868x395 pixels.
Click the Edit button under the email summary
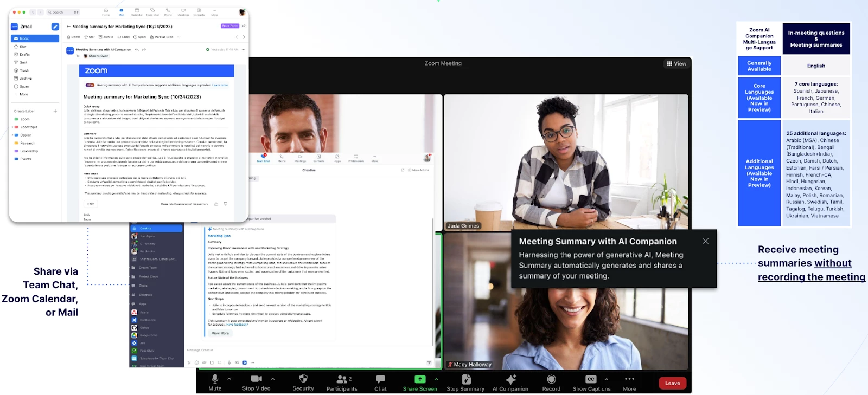91,204
